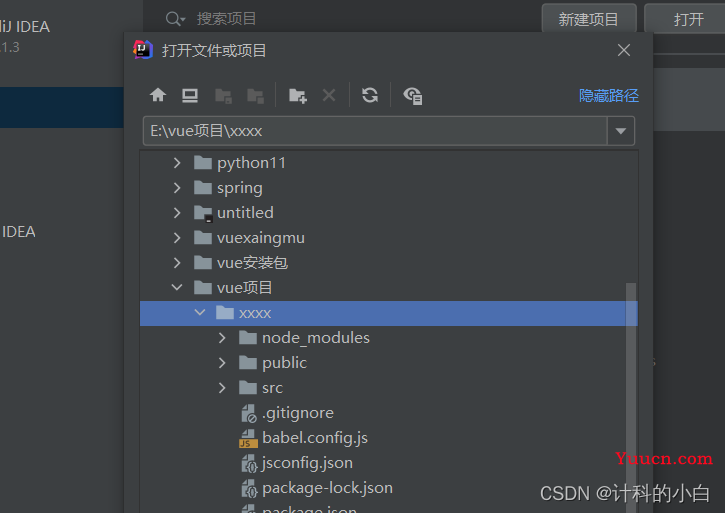Create a new folder with toolbar icon
Screen dimensions: 725x513
point(297,96)
